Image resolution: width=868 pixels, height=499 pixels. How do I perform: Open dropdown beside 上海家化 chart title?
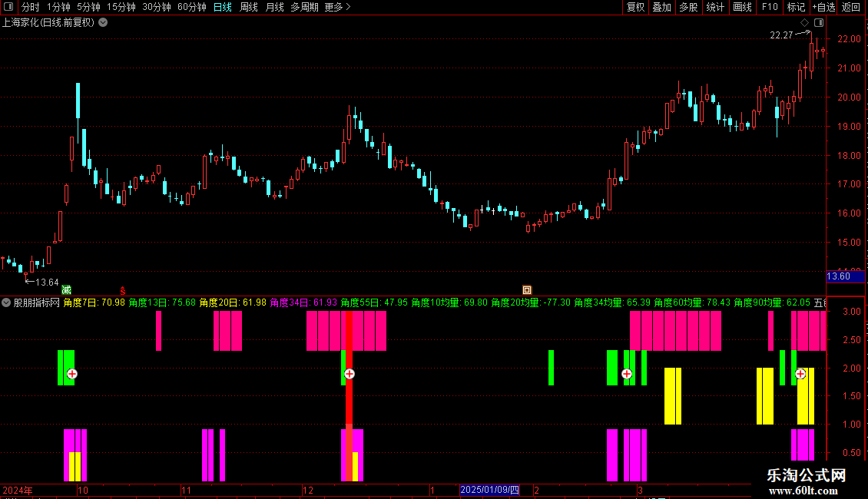coord(103,22)
